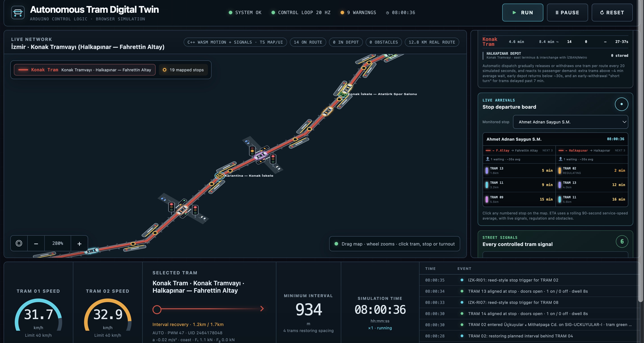Click the 280% zoom level readout
The width and height of the screenshot is (644, 343).
pyautogui.click(x=58, y=243)
